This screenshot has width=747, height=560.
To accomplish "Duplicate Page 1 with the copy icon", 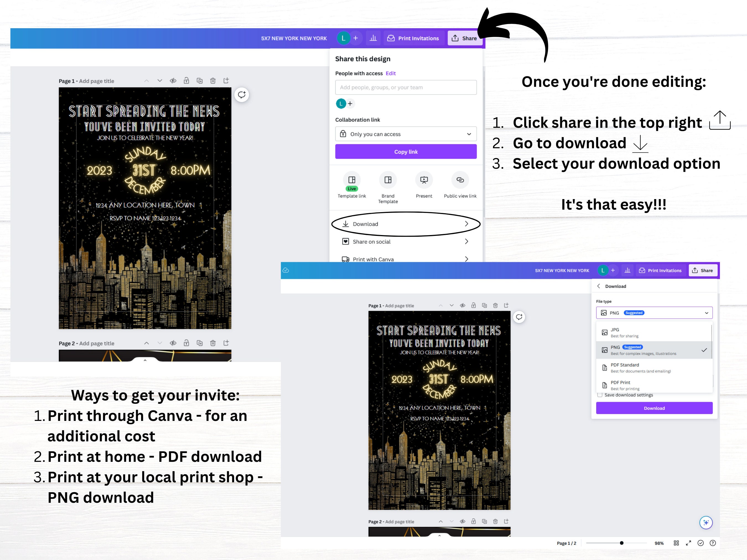I will coord(199,81).
